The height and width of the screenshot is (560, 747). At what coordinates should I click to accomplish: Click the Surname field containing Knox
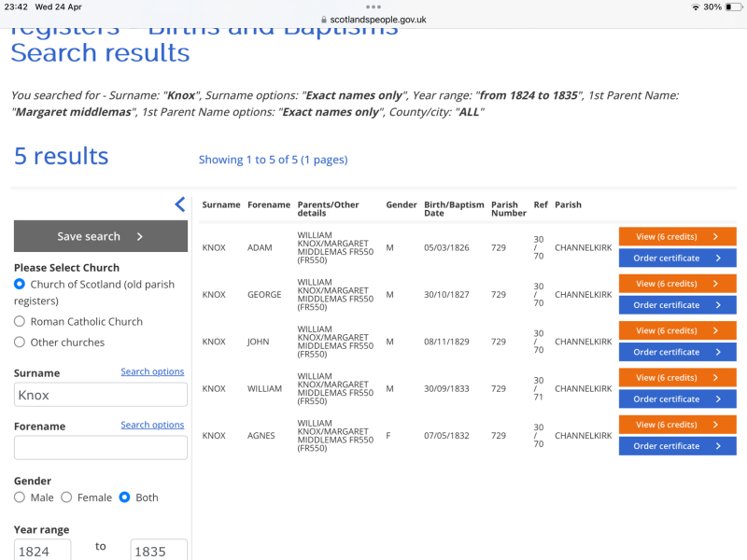click(x=101, y=395)
